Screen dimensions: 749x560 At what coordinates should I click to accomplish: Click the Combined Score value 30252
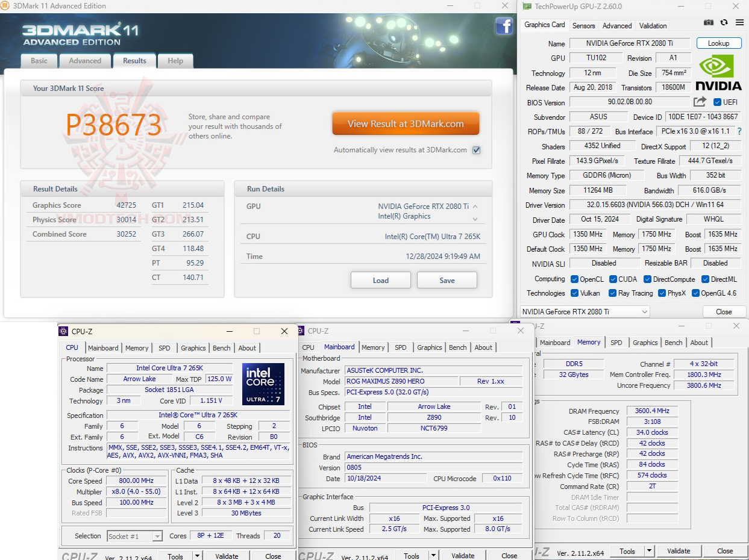[127, 234]
